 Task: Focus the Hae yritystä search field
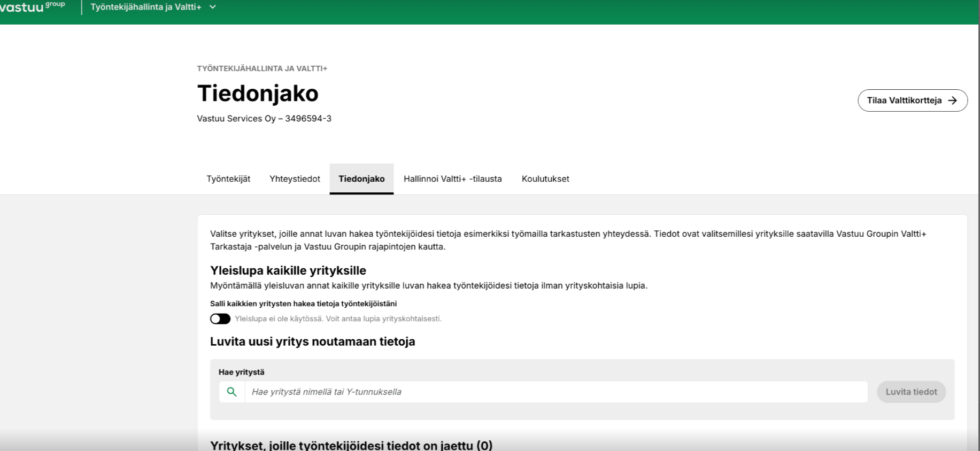(x=556, y=392)
